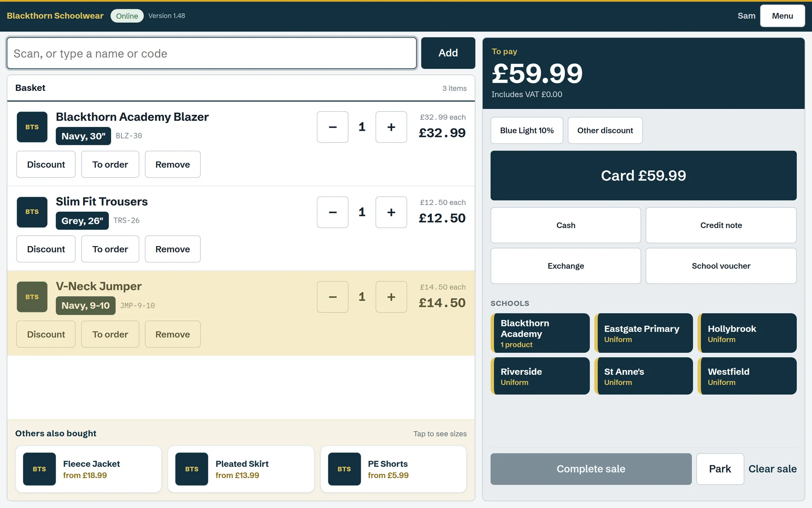Click Complete sale

[591, 469]
